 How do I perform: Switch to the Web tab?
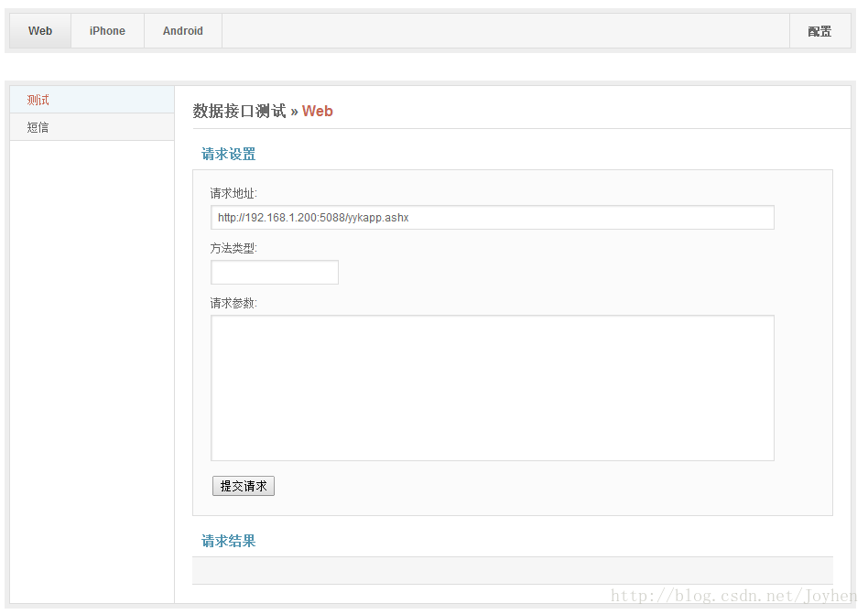(x=40, y=31)
